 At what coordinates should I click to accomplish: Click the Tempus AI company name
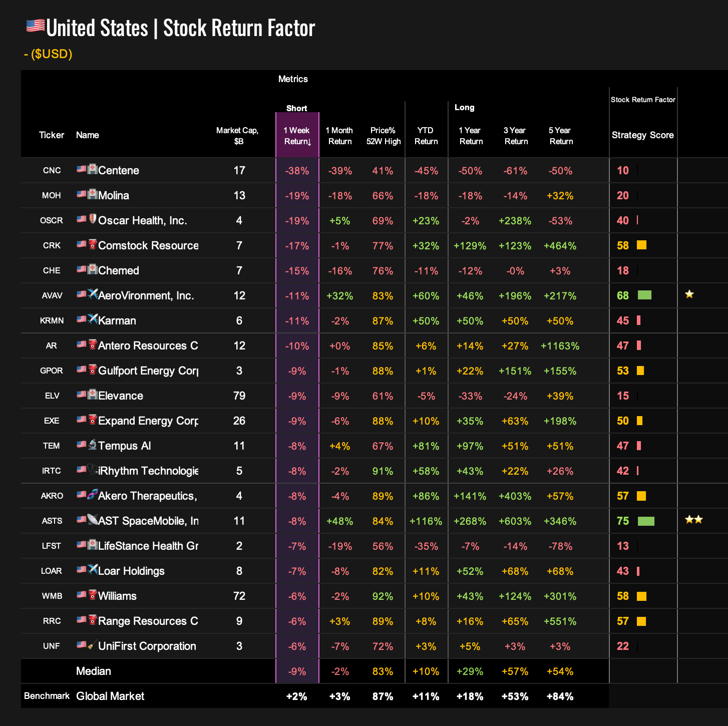(124, 446)
